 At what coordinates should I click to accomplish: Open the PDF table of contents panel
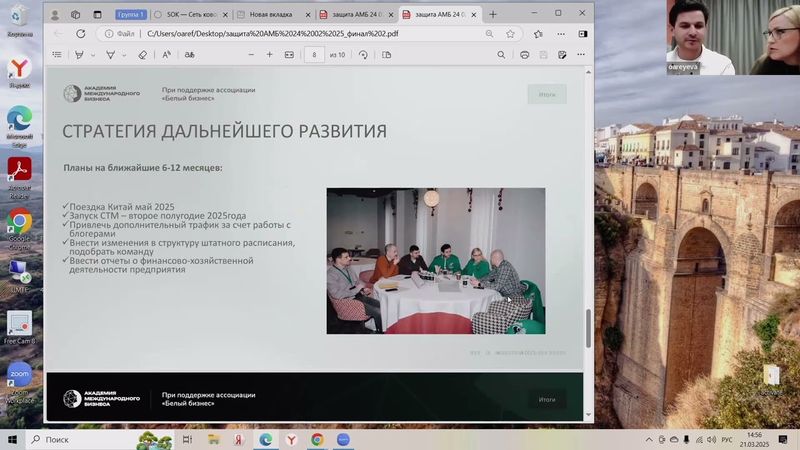coord(57,55)
